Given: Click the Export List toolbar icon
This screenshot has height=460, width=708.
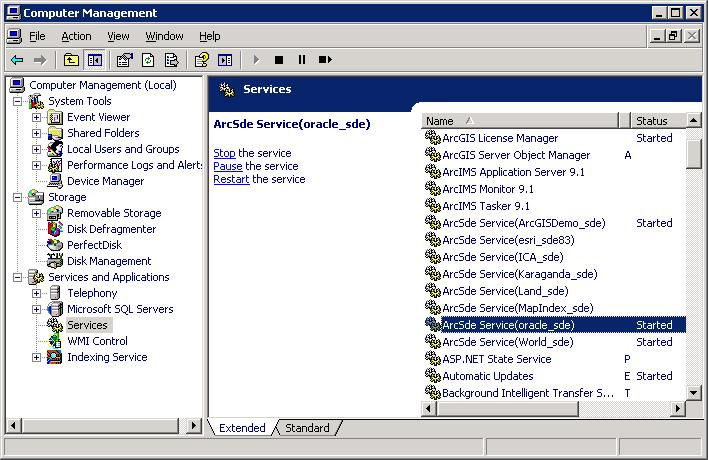Looking at the screenshot, I should [x=172, y=60].
